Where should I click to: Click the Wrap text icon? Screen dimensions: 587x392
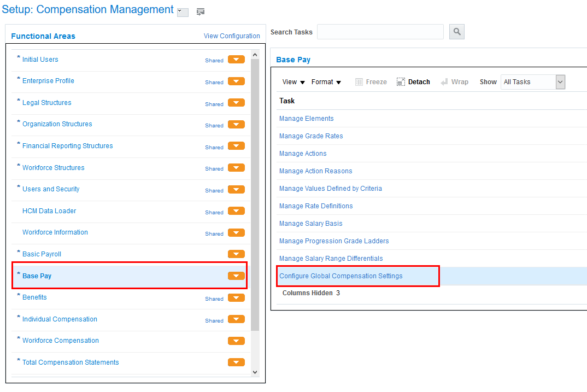444,82
